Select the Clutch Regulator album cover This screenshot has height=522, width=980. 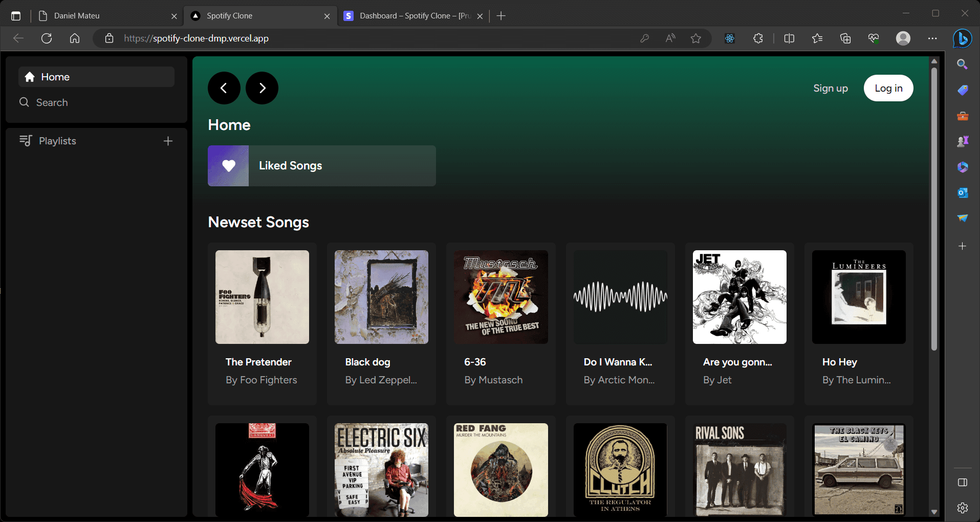620,470
